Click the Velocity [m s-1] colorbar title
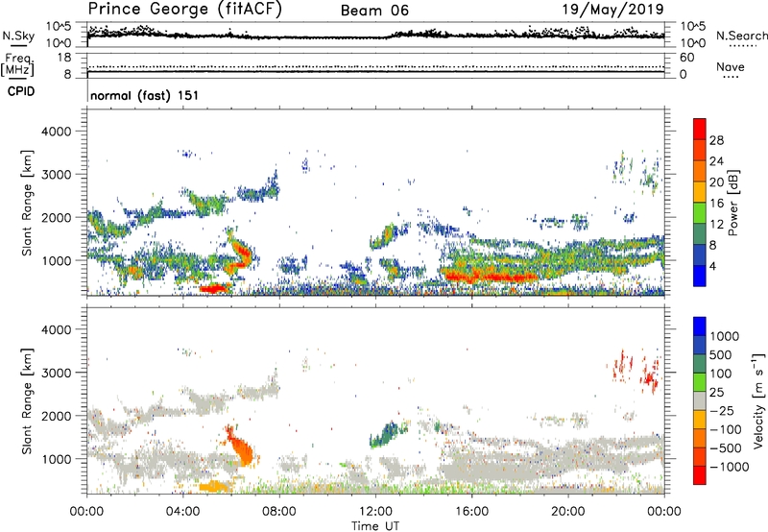Image resolution: width=768 pixels, height=532 pixels. (758, 400)
